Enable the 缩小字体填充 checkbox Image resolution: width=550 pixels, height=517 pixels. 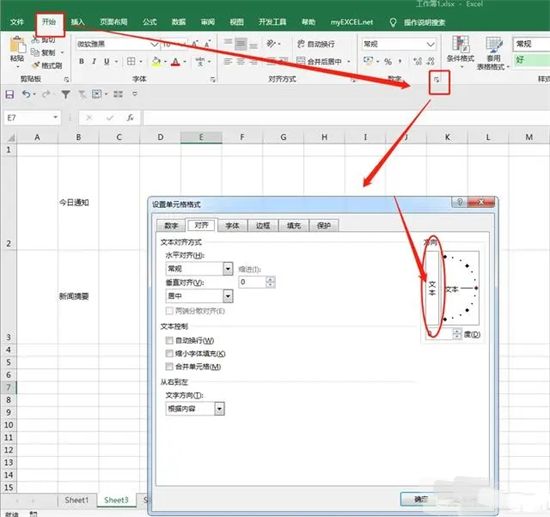[169, 353]
